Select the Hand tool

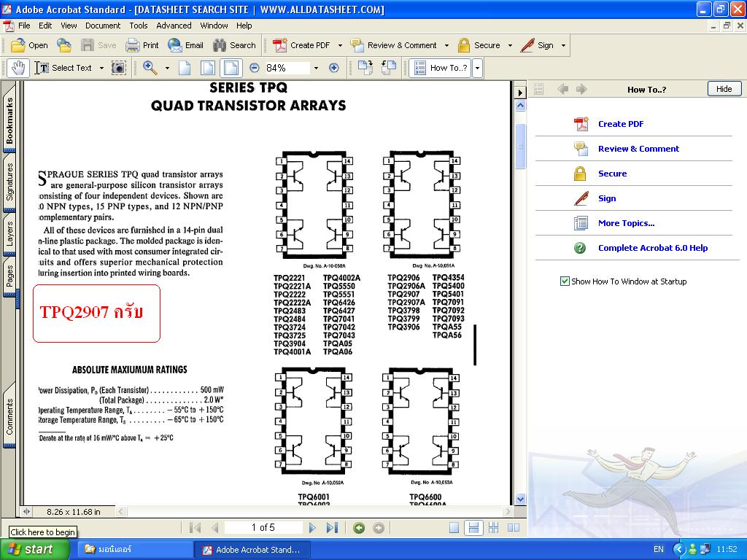pos(18,68)
